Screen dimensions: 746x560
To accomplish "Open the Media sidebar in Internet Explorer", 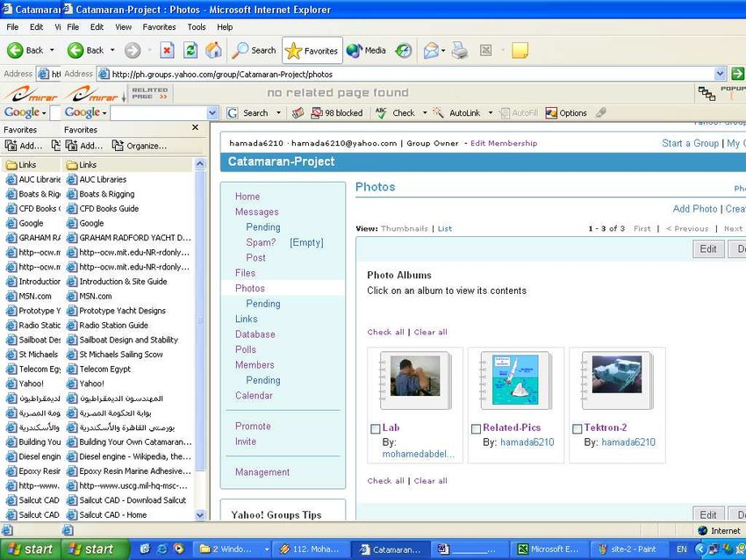I will pyautogui.click(x=365, y=50).
